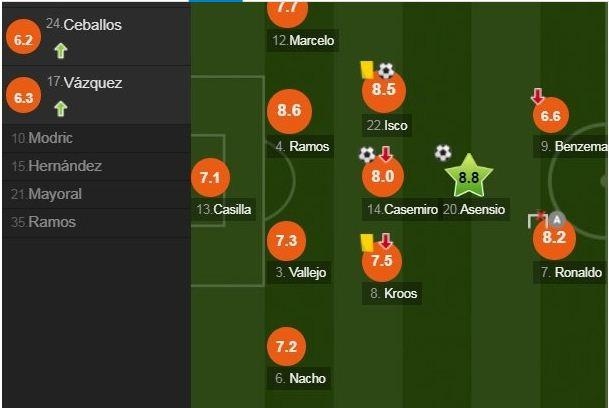Click the green substitution arrow under Vázquez
This screenshot has width=609, height=408.
pos(60,108)
